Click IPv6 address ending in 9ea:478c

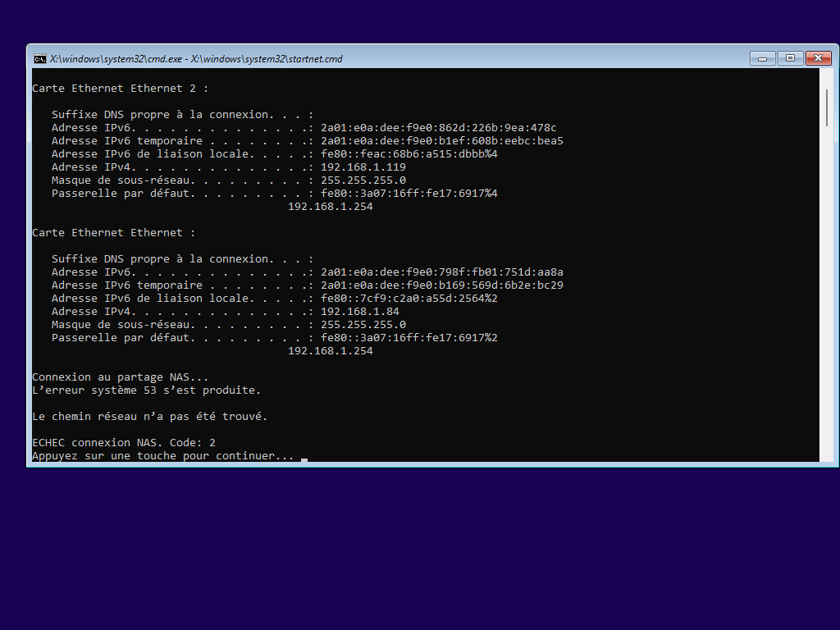tap(438, 127)
